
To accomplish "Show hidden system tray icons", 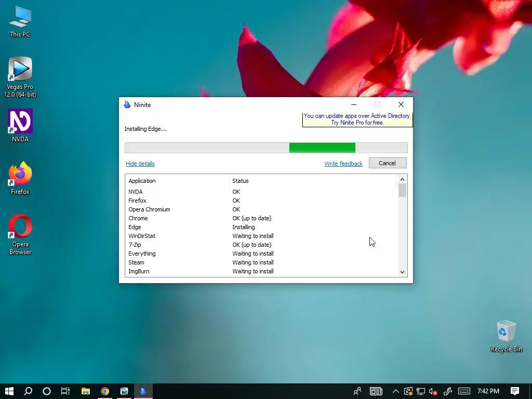I will click(x=395, y=391).
